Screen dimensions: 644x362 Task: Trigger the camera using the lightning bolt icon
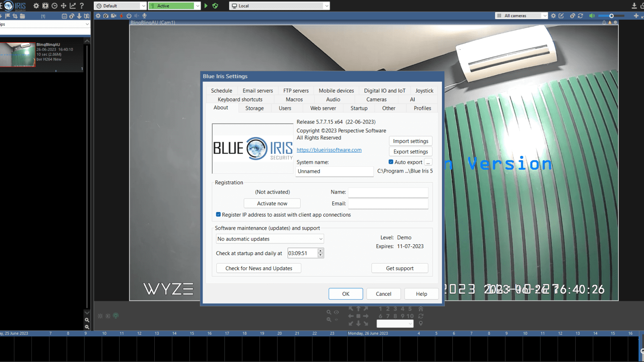point(121,16)
